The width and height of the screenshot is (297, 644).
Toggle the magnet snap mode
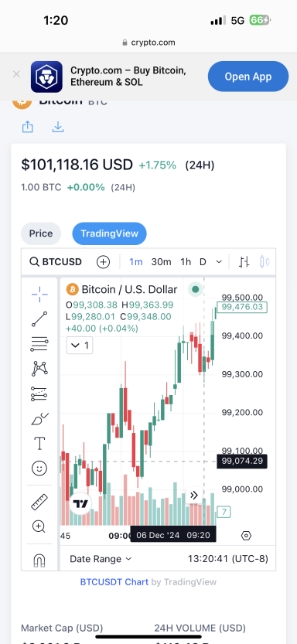(39, 560)
